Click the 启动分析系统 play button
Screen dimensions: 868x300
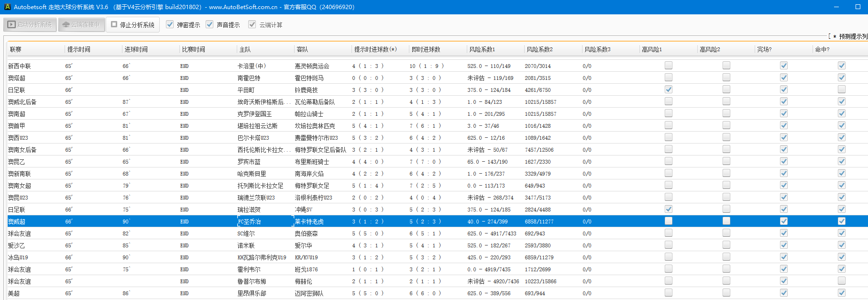30,24
